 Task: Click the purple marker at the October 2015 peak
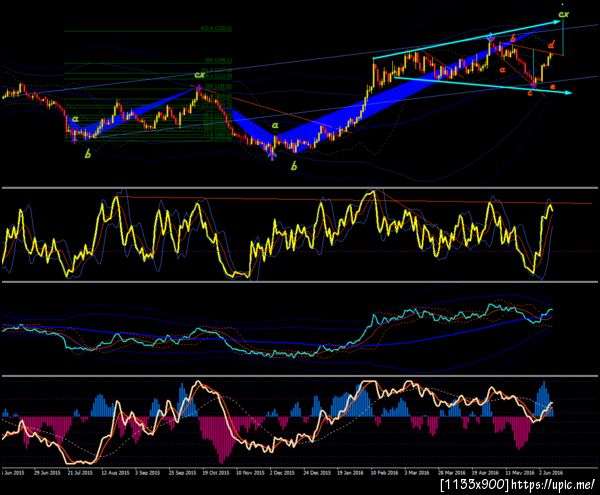coord(199,88)
